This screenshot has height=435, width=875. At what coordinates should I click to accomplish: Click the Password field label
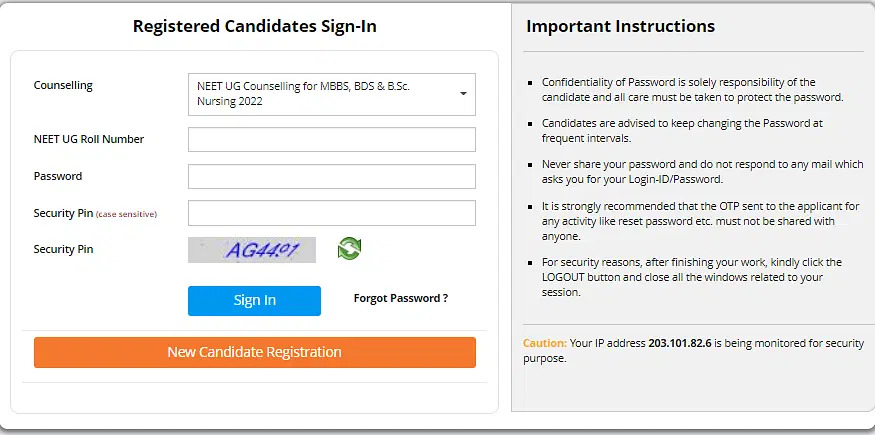click(x=58, y=176)
